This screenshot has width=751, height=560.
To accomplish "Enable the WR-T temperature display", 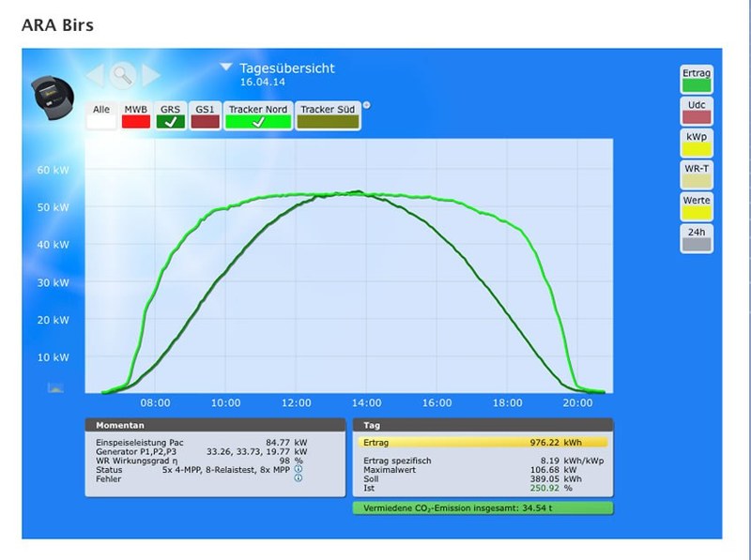I will click(697, 175).
